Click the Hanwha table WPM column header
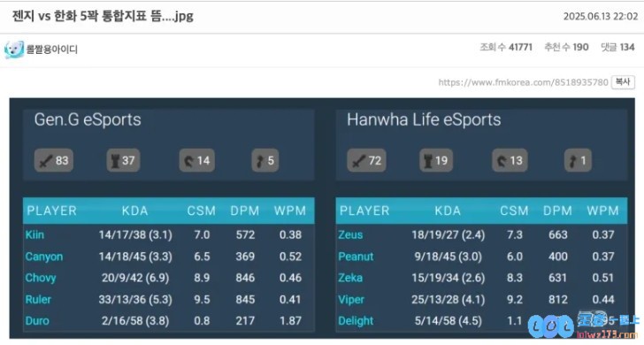The width and height of the screenshot is (644, 345). click(x=602, y=211)
